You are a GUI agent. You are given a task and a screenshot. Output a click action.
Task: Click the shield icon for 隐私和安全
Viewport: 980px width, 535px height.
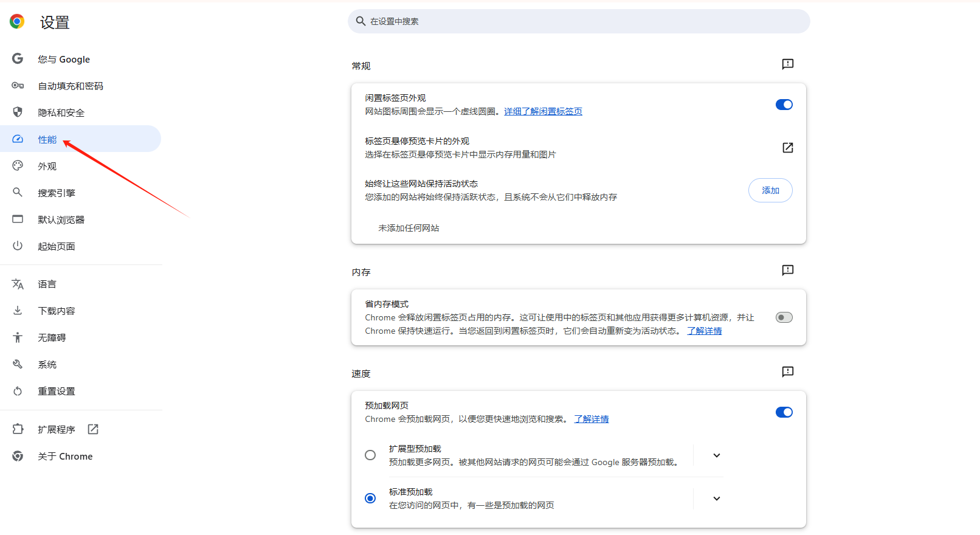coord(18,112)
